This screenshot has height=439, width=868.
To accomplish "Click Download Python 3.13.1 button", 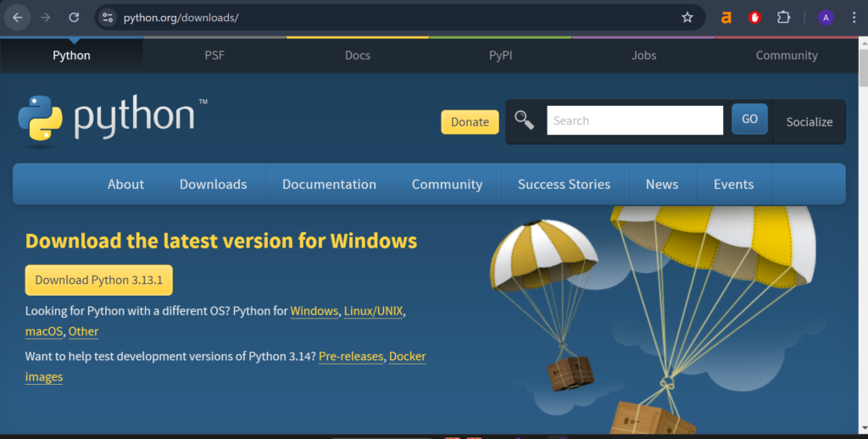I will point(98,281).
